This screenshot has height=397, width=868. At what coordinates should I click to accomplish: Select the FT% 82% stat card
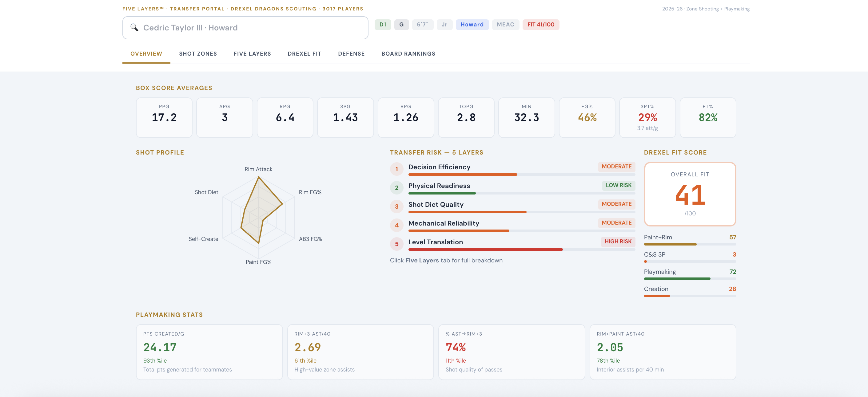(x=708, y=117)
